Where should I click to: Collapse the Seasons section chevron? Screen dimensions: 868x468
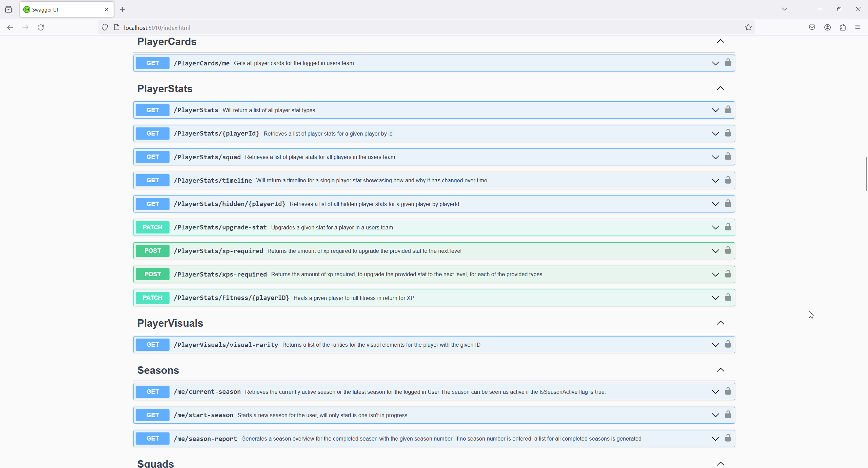pos(720,370)
